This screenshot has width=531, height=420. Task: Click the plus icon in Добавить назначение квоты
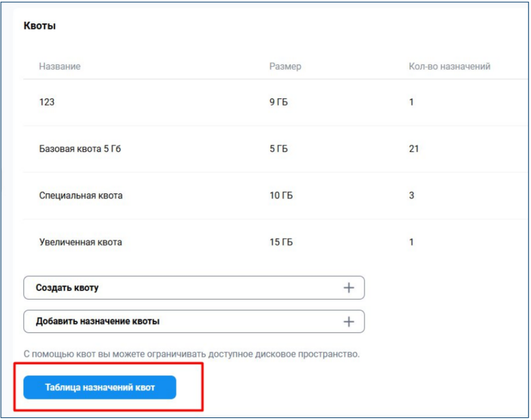click(349, 321)
